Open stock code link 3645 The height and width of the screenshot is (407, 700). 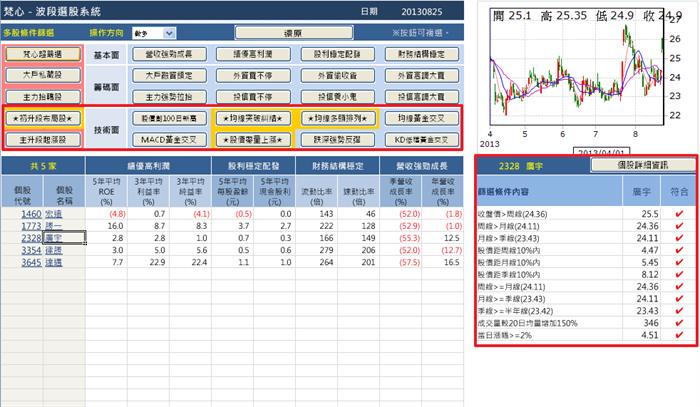[31, 262]
